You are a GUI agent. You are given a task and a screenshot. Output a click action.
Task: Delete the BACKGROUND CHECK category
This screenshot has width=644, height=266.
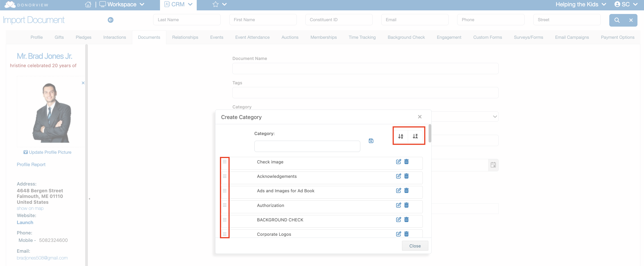pyautogui.click(x=406, y=220)
